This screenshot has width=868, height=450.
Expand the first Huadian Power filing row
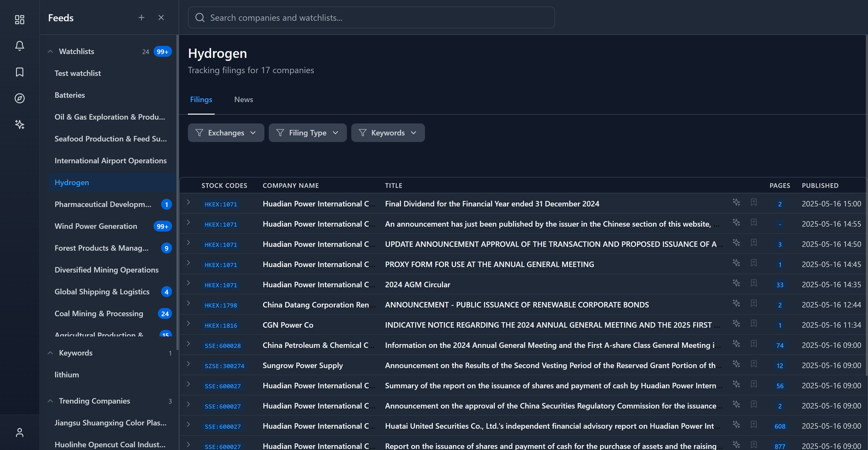188,203
